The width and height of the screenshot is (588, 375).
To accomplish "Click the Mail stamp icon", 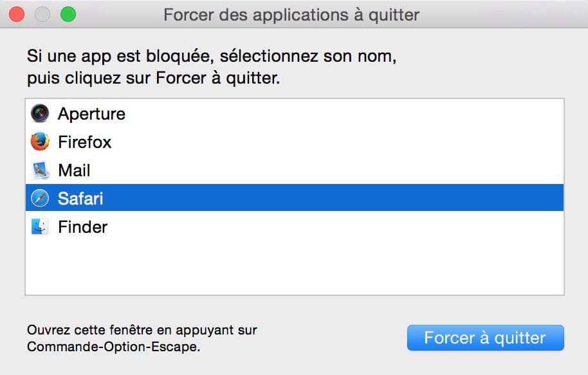I will pos(40,170).
